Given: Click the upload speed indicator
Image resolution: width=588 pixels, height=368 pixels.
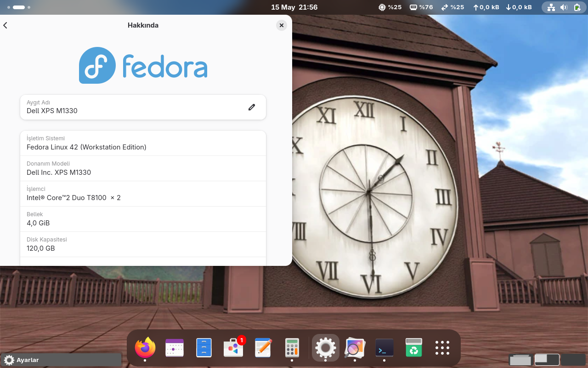Looking at the screenshot, I should (x=486, y=7).
